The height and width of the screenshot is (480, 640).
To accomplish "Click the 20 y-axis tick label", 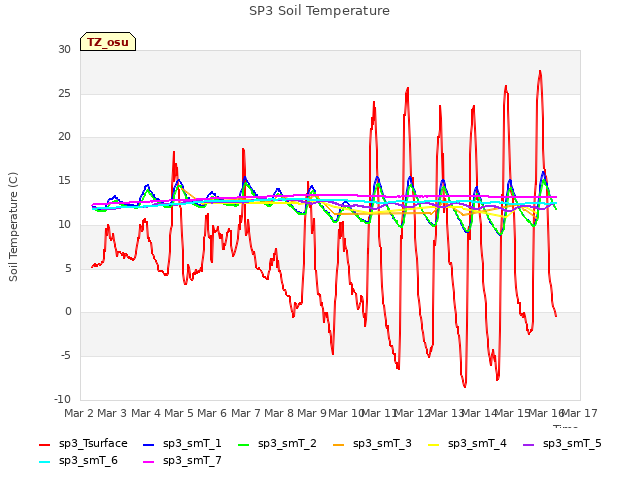I will pyautogui.click(x=64, y=137).
